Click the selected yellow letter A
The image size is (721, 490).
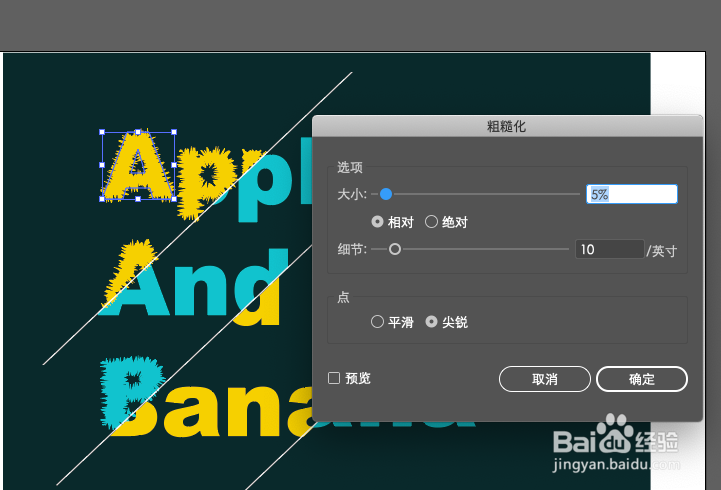(137, 166)
